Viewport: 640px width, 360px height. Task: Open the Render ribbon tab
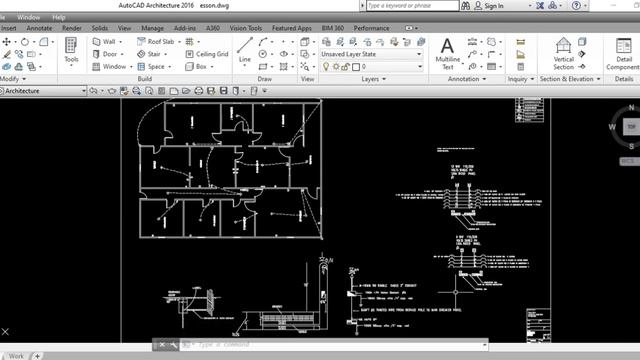pos(72,28)
